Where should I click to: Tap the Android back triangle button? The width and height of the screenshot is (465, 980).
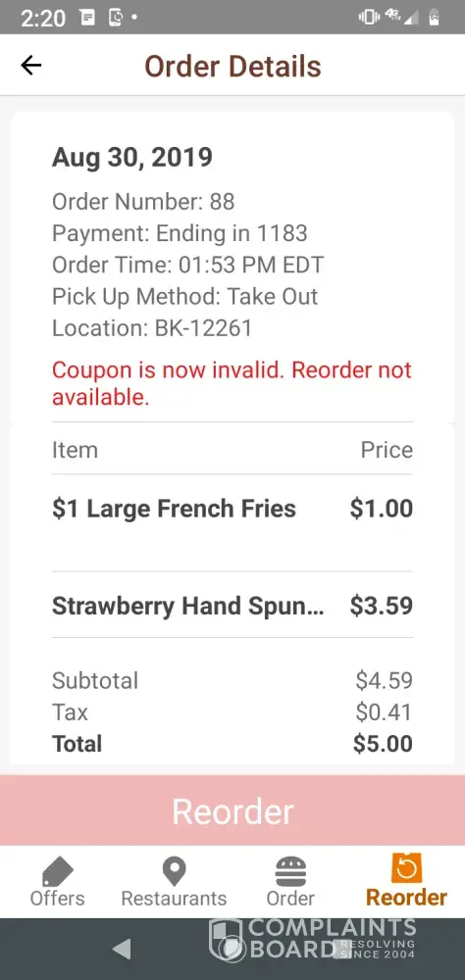tap(122, 949)
